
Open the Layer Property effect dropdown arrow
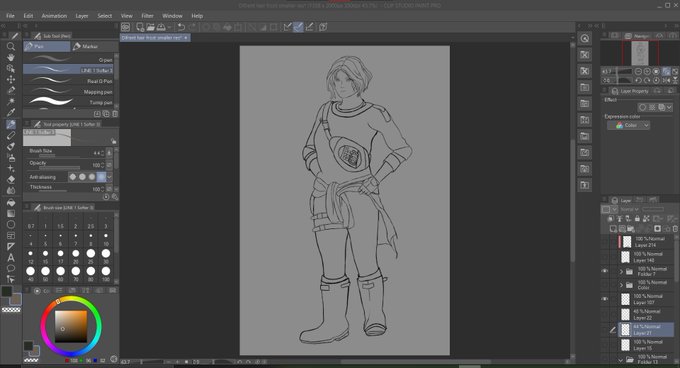pos(670,107)
